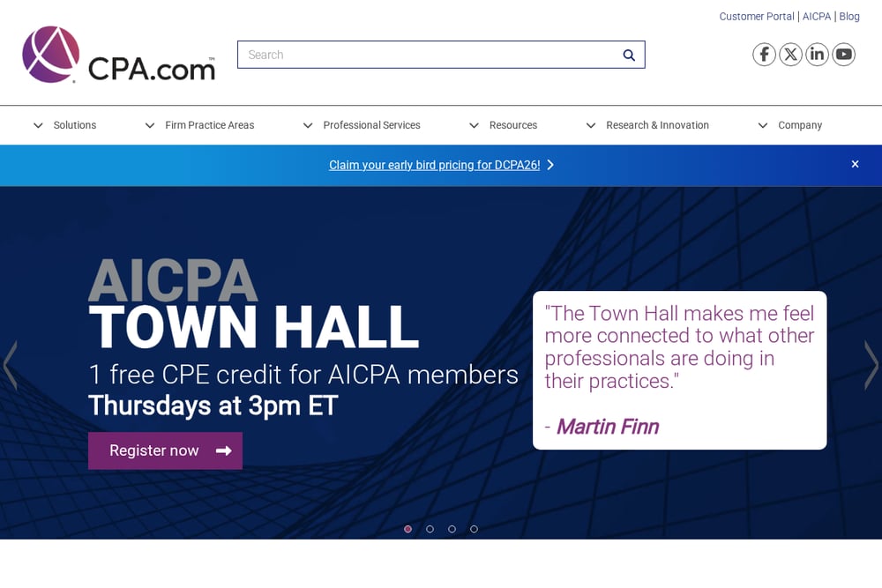This screenshot has height=588, width=882.
Task: Open the Firm Practice Areas menu label
Action: [x=210, y=125]
